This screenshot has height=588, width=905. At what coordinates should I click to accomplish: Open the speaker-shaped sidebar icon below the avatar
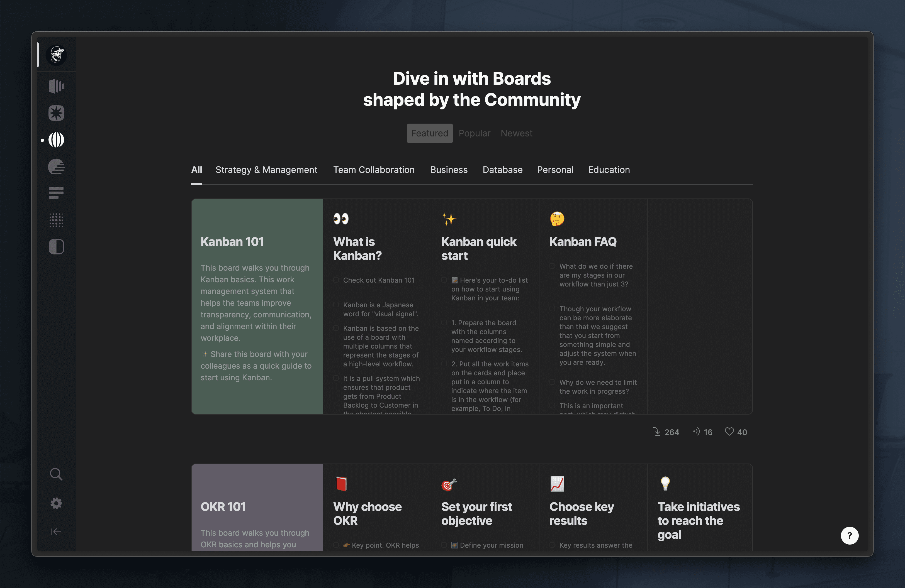click(x=56, y=86)
